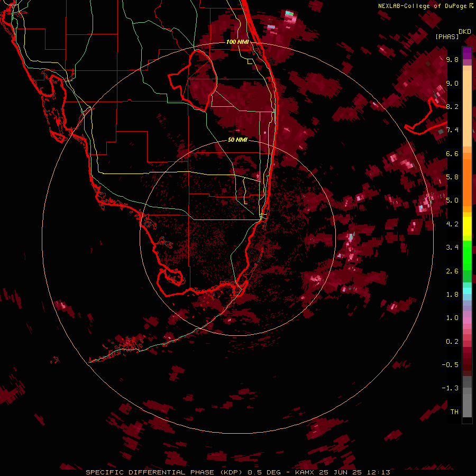
Task: Click the 3.4 color scale value
Action: click(452, 248)
